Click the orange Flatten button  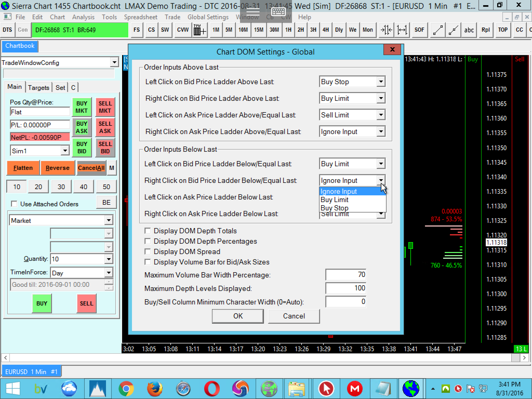coord(23,168)
